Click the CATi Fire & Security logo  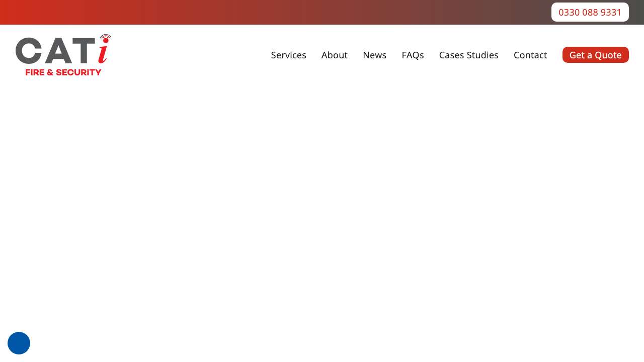[63, 55]
